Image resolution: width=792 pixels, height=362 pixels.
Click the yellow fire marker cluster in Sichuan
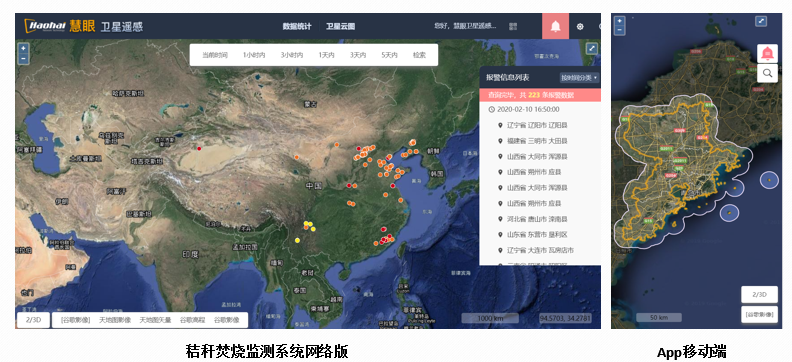(309, 226)
